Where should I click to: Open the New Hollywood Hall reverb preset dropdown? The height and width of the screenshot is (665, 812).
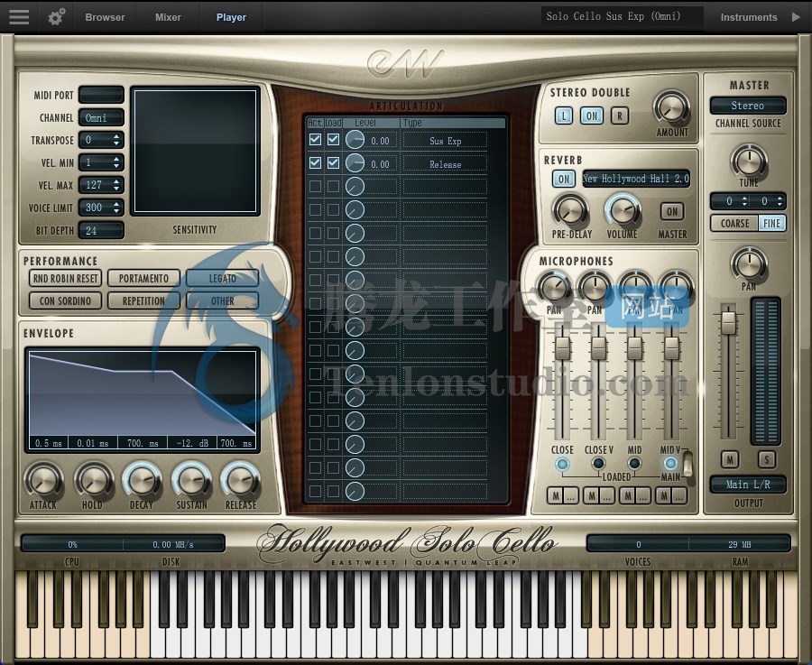[636, 179]
